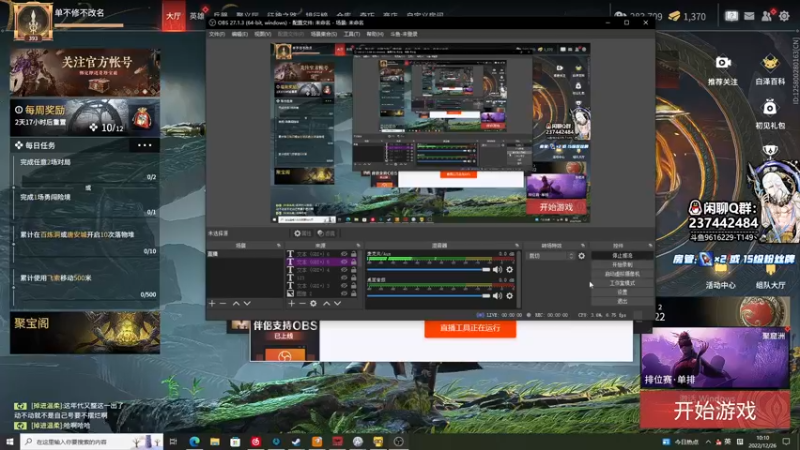This screenshot has height=450, width=800.
Task: Adjust the first mixer track volume slider
Action: (428, 269)
